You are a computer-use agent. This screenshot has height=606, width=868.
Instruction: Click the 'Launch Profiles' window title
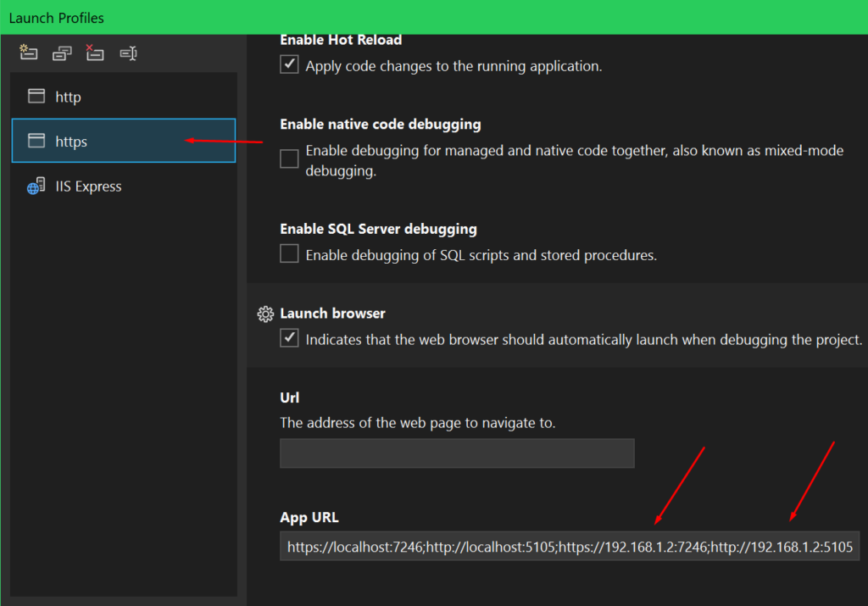(57, 18)
